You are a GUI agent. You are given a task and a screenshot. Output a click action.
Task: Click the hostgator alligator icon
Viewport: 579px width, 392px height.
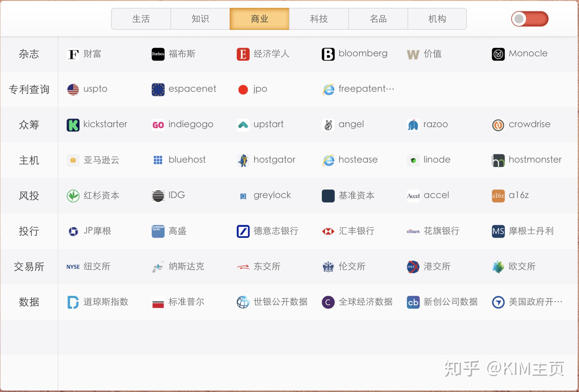(x=243, y=160)
